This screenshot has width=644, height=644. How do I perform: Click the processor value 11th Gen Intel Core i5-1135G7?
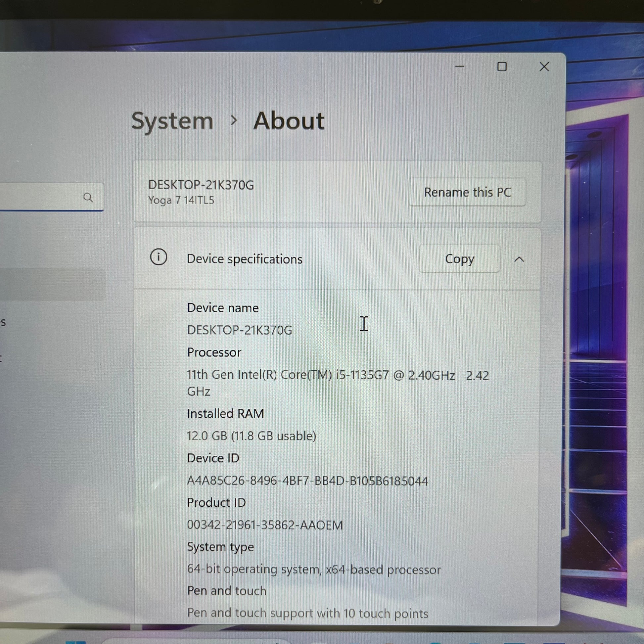[x=338, y=383]
